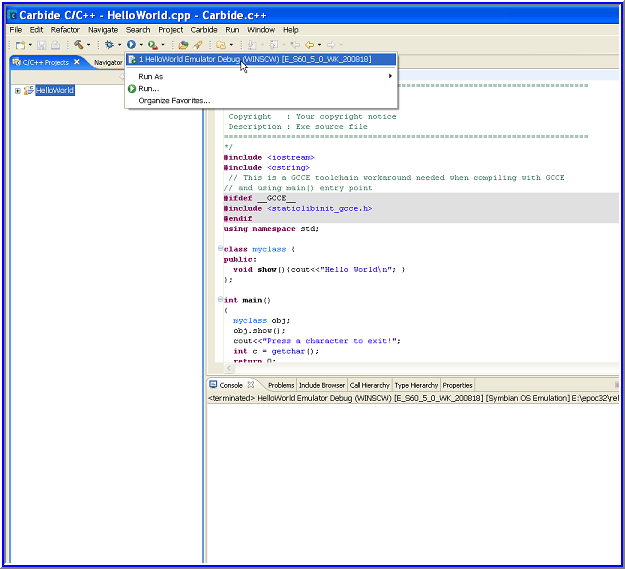Click the New file toolbar icon
Image resolution: width=625 pixels, height=569 pixels.
pos(18,44)
